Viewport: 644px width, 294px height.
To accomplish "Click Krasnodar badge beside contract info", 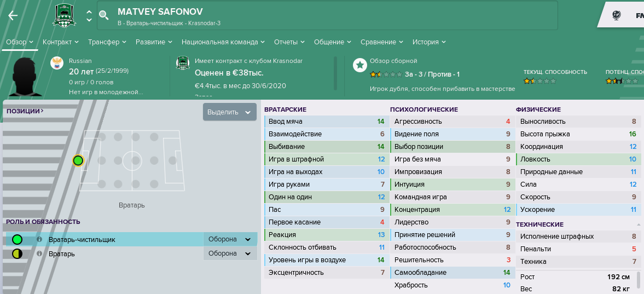I will pos(183,63).
